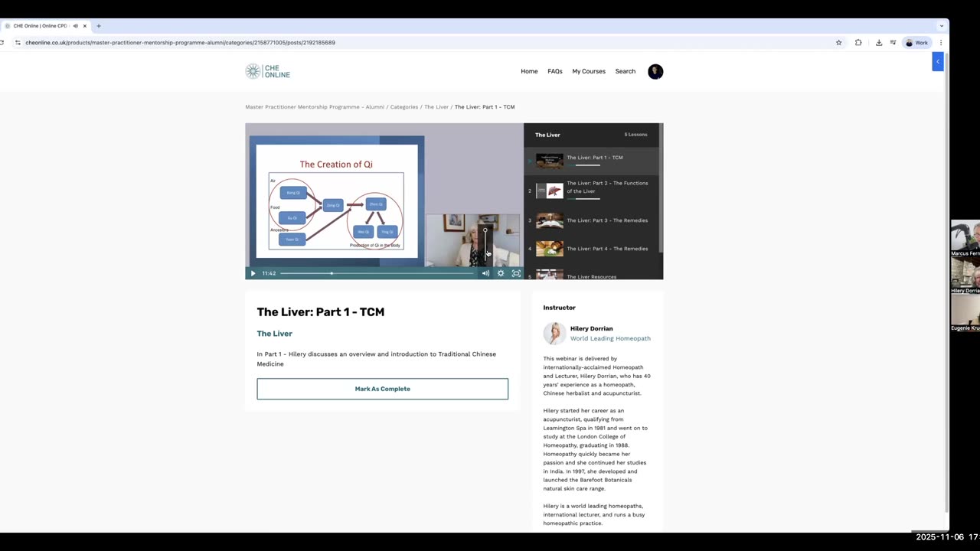
Task: Expand the blue side panel arrow
Action: 938,62
